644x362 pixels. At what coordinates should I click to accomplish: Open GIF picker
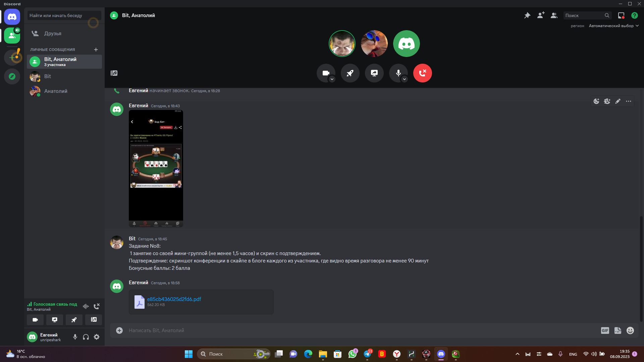(x=605, y=330)
